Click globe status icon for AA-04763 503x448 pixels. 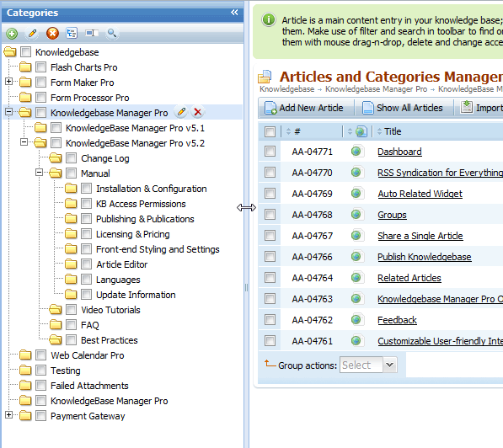(356, 299)
